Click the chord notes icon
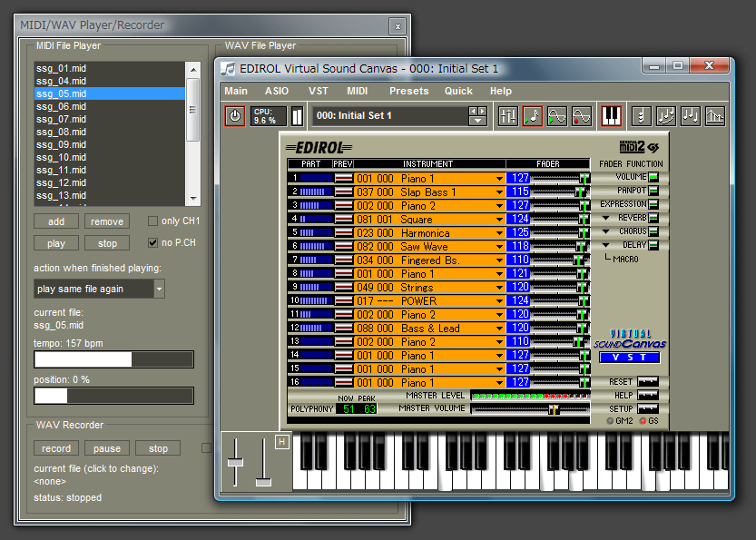Screen dimensions: 756x540 click(x=642, y=116)
